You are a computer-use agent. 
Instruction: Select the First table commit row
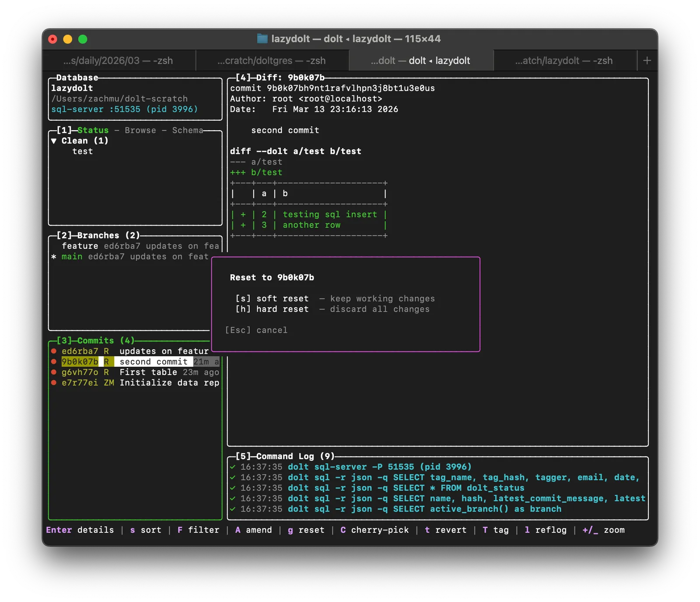148,372
